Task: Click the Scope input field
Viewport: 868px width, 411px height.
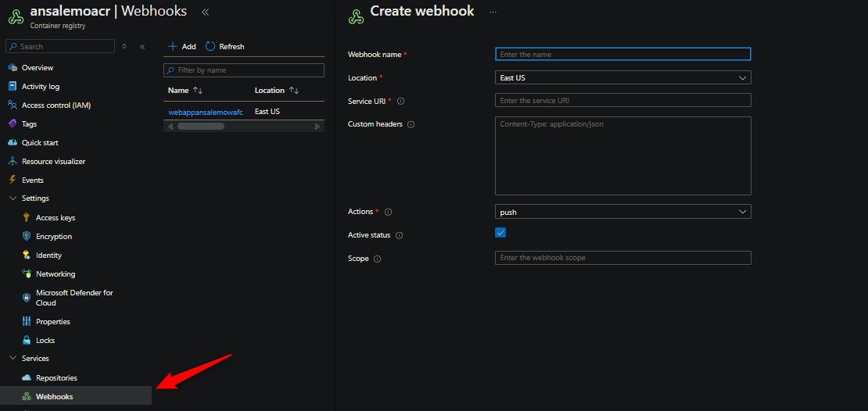Action: [622, 258]
